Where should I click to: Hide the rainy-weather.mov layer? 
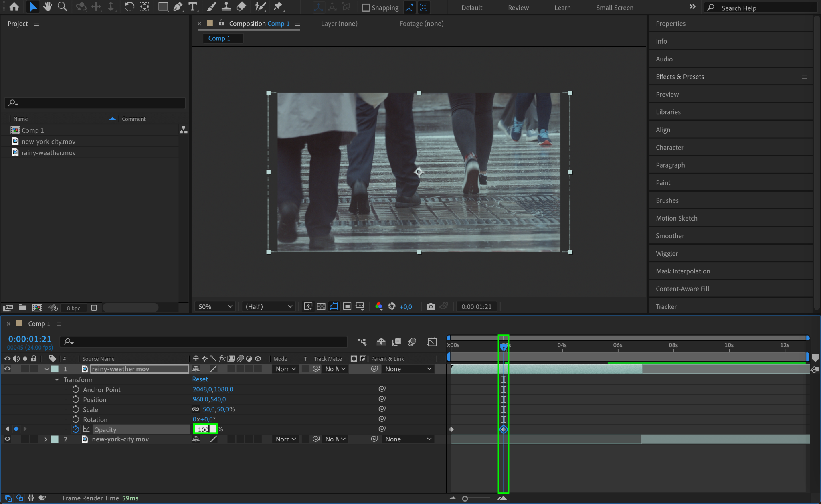coord(7,369)
